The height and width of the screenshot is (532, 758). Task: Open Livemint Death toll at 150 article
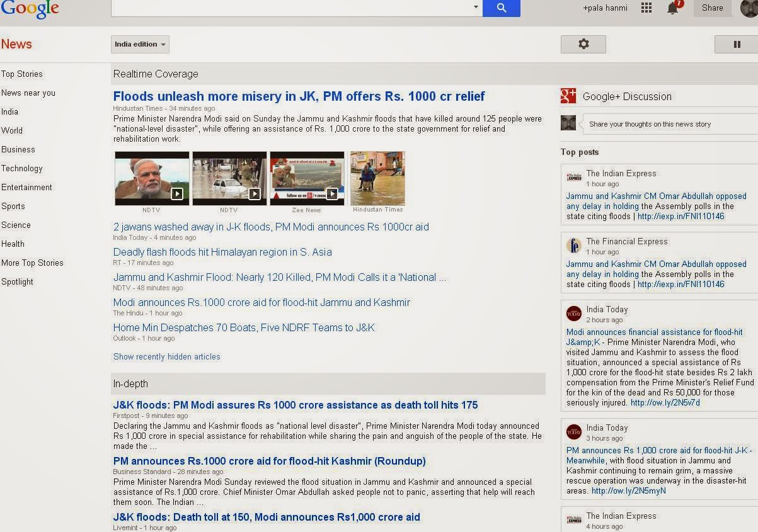pyautogui.click(x=267, y=517)
